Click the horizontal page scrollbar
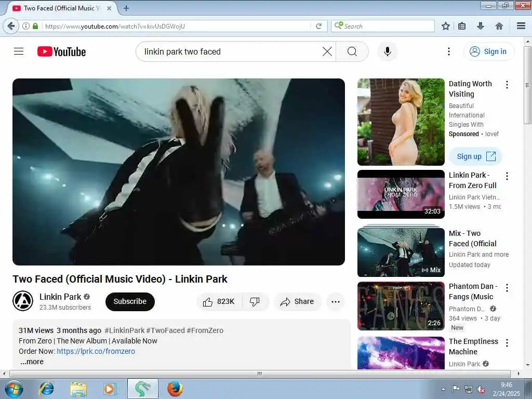Screen dimensions: 532x399 pyautogui.click(x=260, y=374)
